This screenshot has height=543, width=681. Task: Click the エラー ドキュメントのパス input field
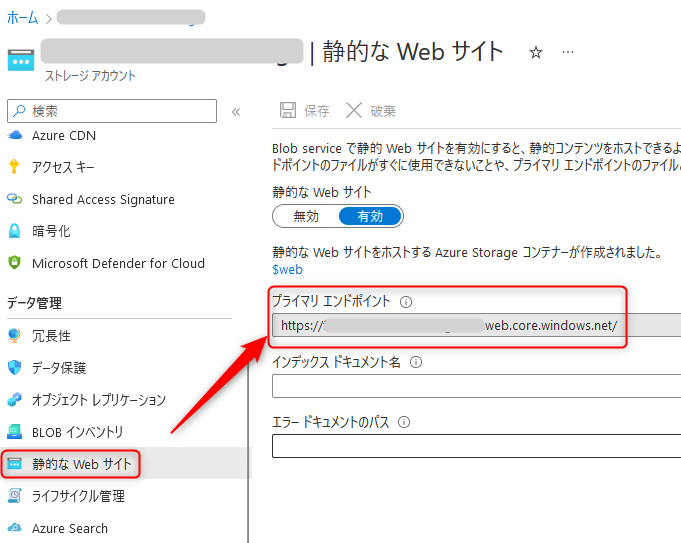coord(476,446)
